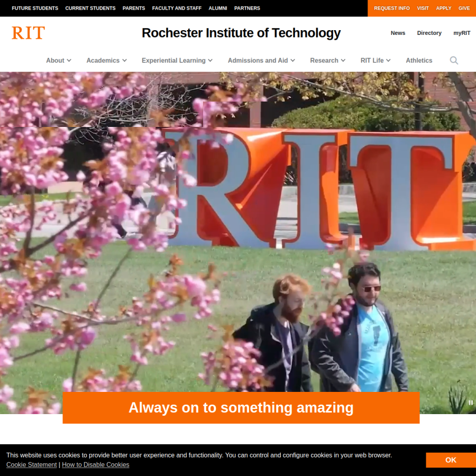This screenshot has height=476, width=476.
Task: Open Experiential Learning dropdown
Action: 177,60
